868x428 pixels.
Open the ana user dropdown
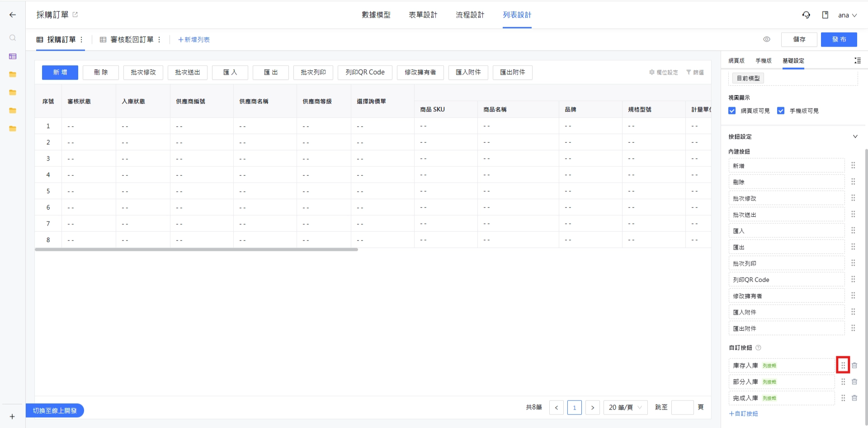pyautogui.click(x=847, y=15)
